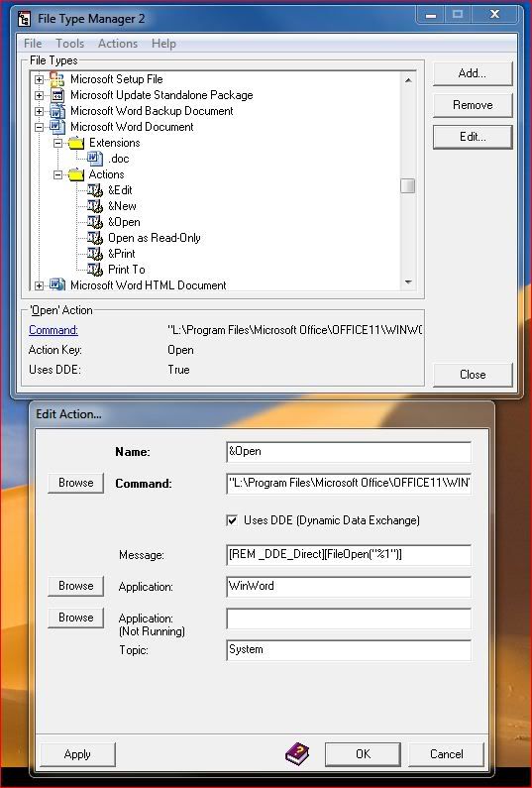This screenshot has width=532, height=788.
Task: Expand the Microsoft Word HTML Document node
Action: coord(40,285)
